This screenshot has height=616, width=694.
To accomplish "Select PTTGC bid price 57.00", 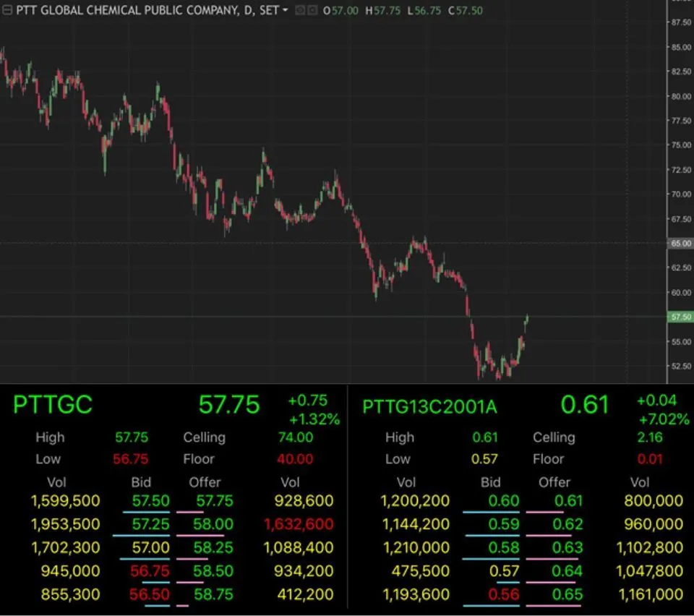I will tap(150, 548).
